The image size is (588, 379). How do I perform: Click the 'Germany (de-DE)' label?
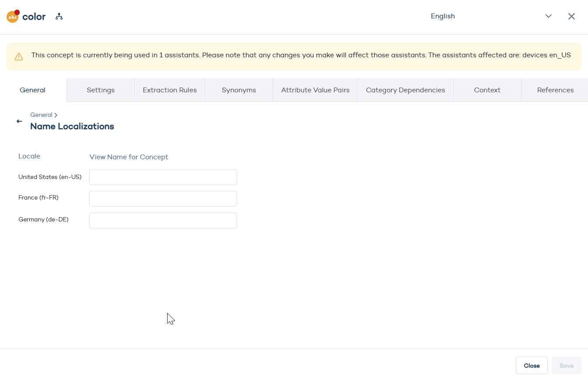click(43, 220)
